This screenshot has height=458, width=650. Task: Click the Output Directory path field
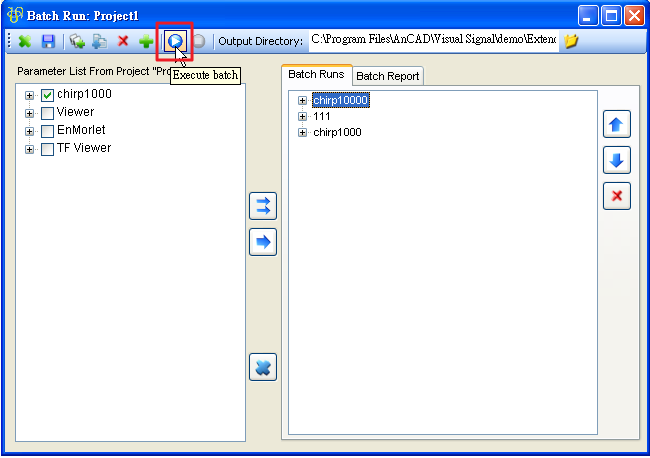(x=432, y=41)
